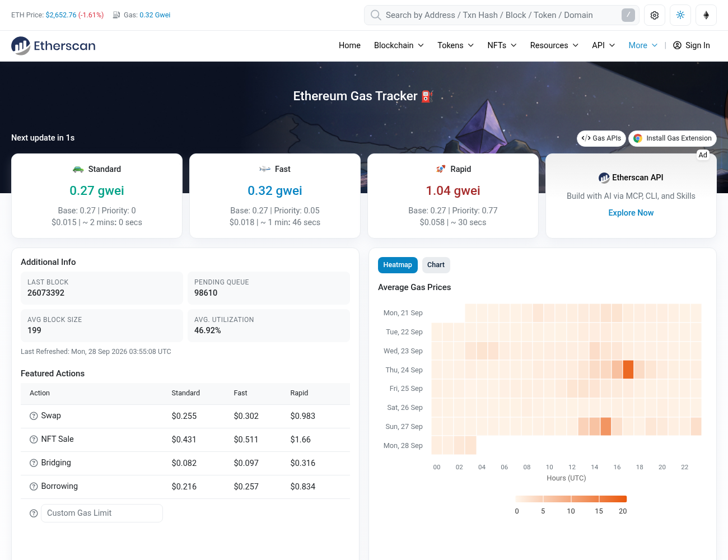The width and height of the screenshot is (728, 560).
Task: Click the Bridging Fast cost $0.097
Action: (246, 463)
